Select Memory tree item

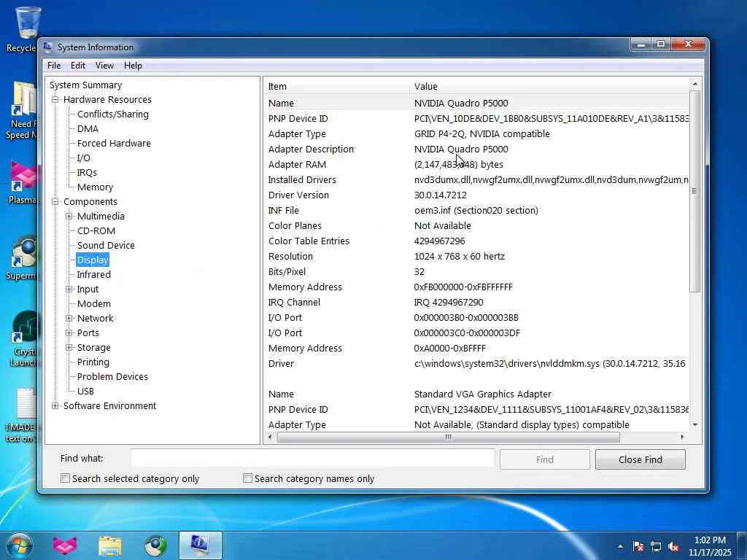click(x=95, y=187)
